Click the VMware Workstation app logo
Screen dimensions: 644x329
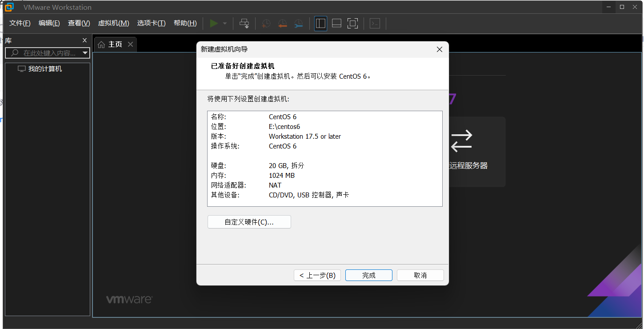coord(9,7)
